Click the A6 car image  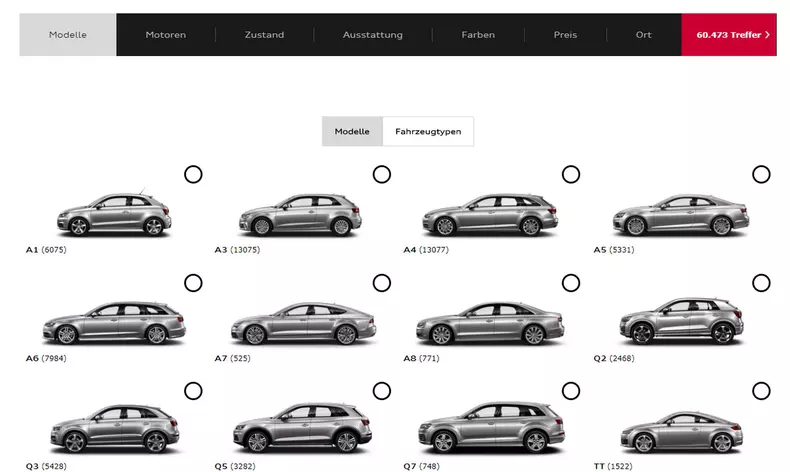(x=114, y=323)
